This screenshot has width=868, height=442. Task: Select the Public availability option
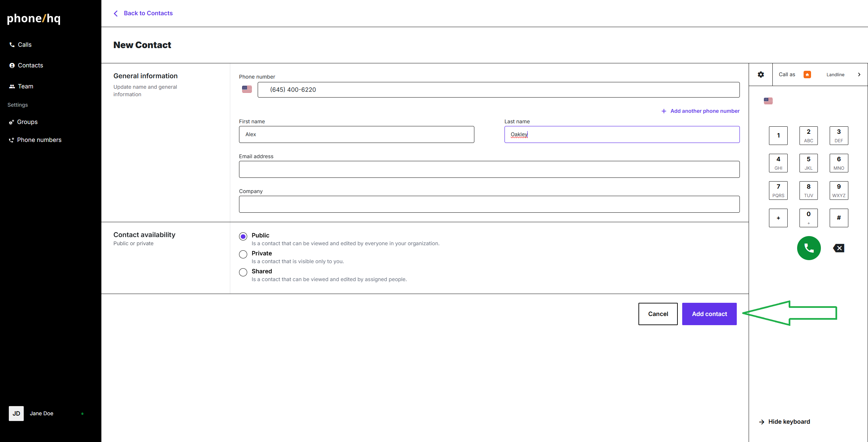pyautogui.click(x=243, y=236)
